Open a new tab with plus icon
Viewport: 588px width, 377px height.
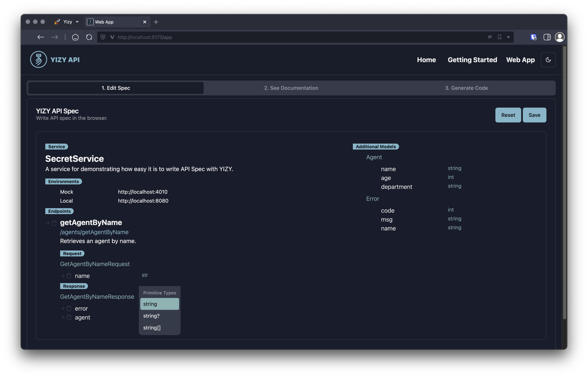pos(156,22)
